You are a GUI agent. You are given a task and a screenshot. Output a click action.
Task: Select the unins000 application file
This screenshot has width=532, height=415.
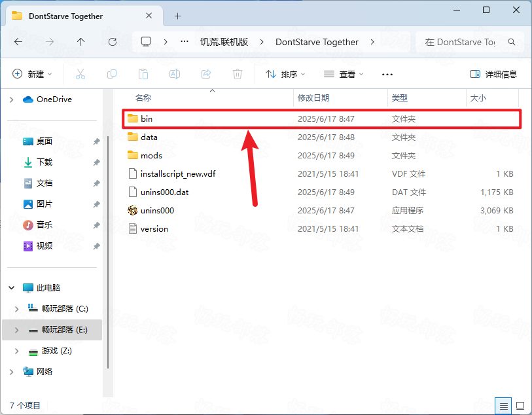coord(321,210)
